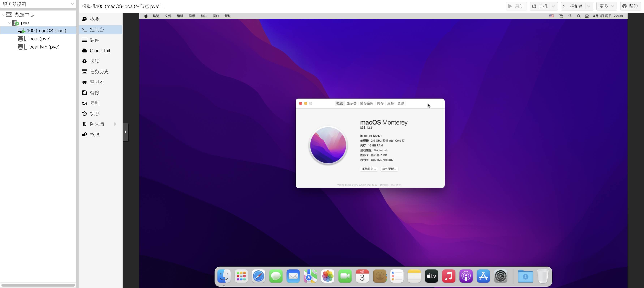This screenshot has height=288, width=644.
Task: Open Messages app in the dock
Action: pyautogui.click(x=276, y=276)
